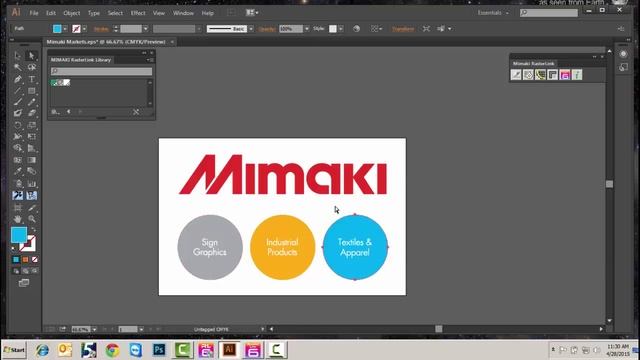The image size is (640, 360).
Task: Select the Shape Builder tool
Action: pyautogui.click(x=18, y=148)
